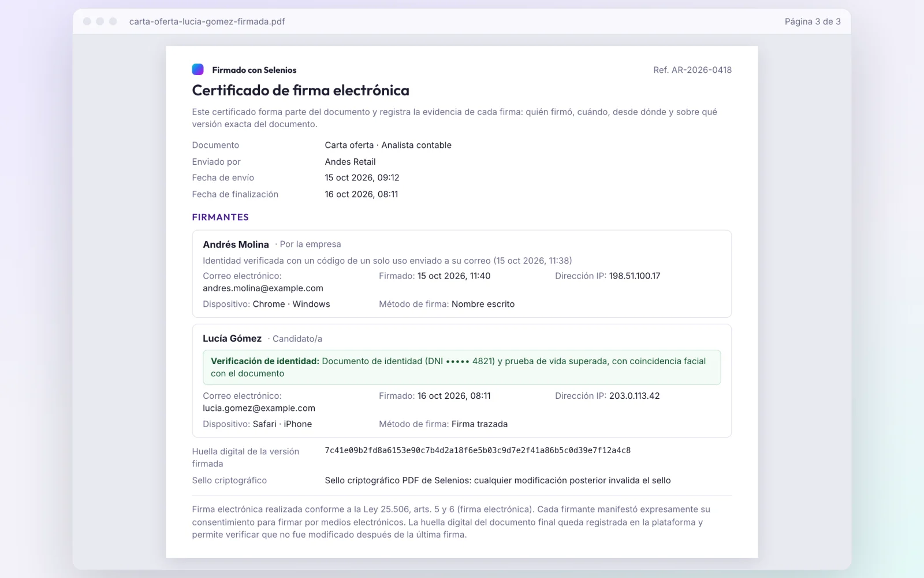
Task: Click Andrés Molina's signed time '15 oct 2026, 11:40'
Action: pos(454,276)
